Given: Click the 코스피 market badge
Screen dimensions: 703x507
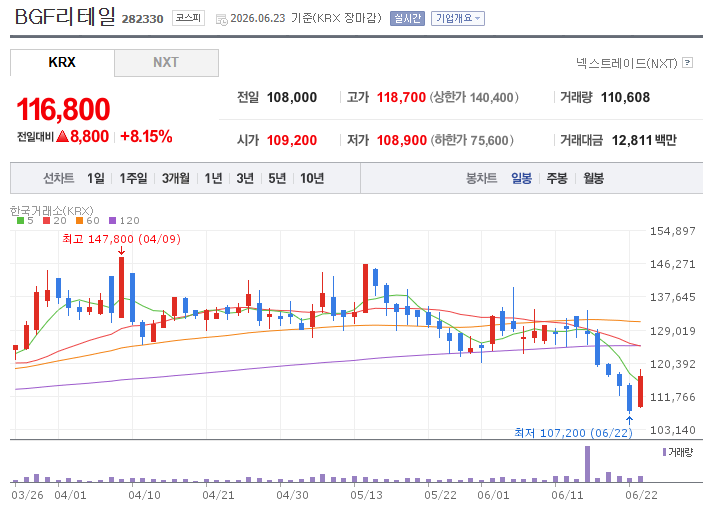Looking at the screenshot, I should (188, 18).
